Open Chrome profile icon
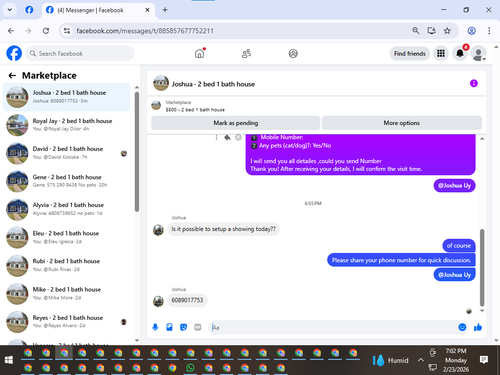This screenshot has height=375, width=500. 471,31
